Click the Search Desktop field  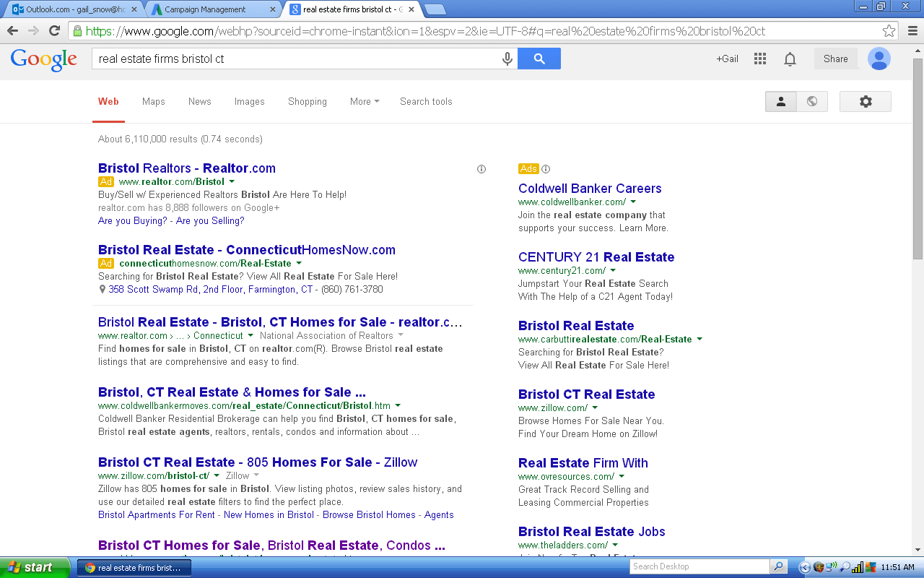click(700, 567)
